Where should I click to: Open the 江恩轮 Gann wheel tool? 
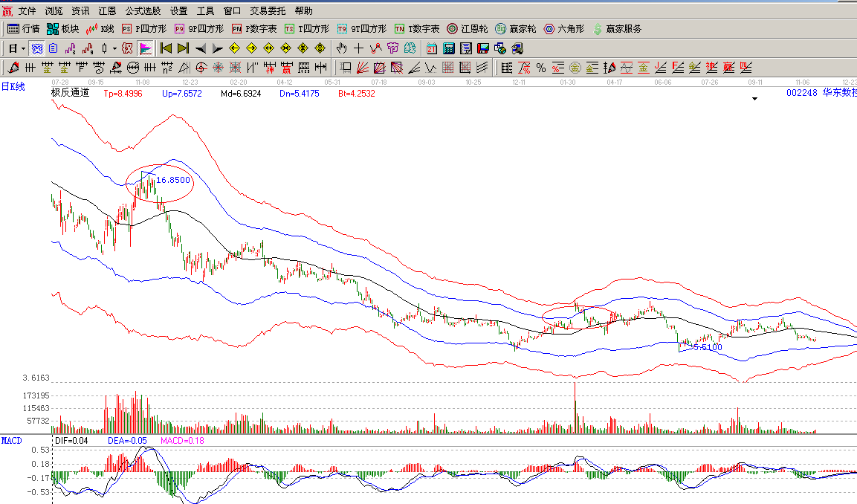coord(467,29)
